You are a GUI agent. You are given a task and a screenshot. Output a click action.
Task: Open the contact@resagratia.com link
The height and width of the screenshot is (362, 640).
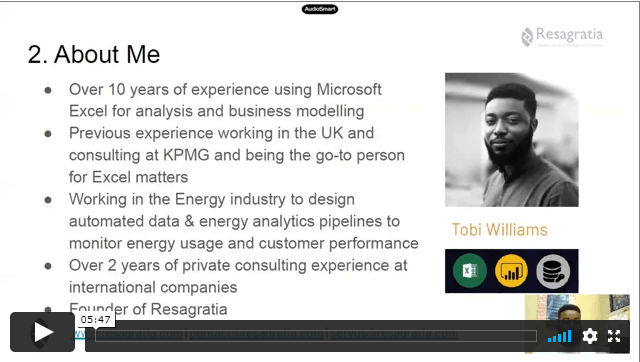coord(256,333)
